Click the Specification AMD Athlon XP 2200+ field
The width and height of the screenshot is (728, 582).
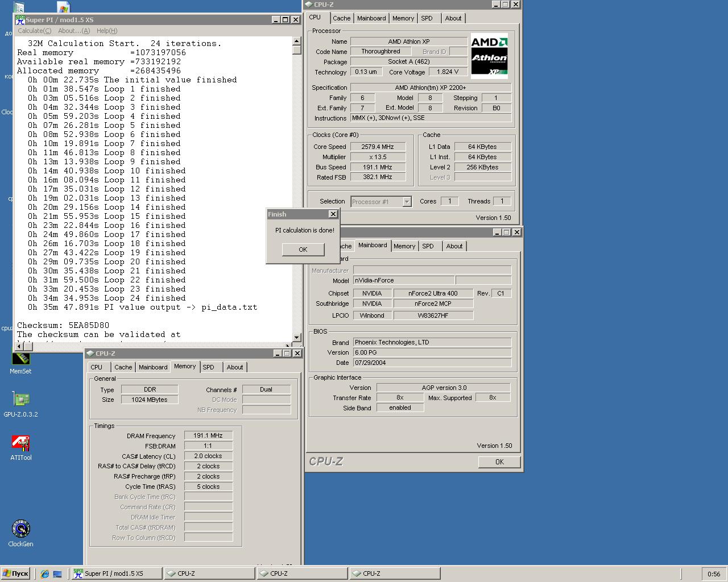tap(431, 88)
